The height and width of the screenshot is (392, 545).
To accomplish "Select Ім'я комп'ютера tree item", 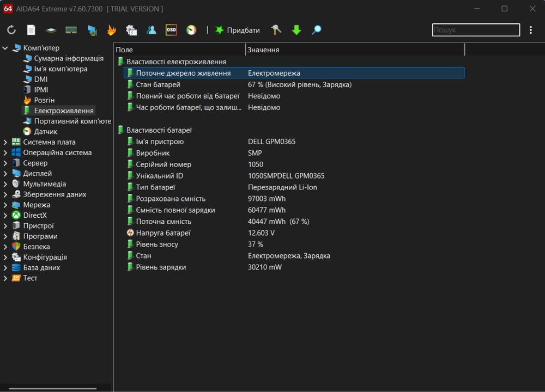I will (x=55, y=69).
